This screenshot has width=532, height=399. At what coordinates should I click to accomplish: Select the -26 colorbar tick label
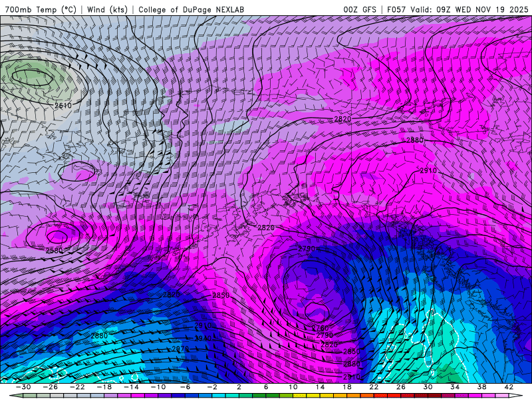pyautogui.click(x=51, y=387)
